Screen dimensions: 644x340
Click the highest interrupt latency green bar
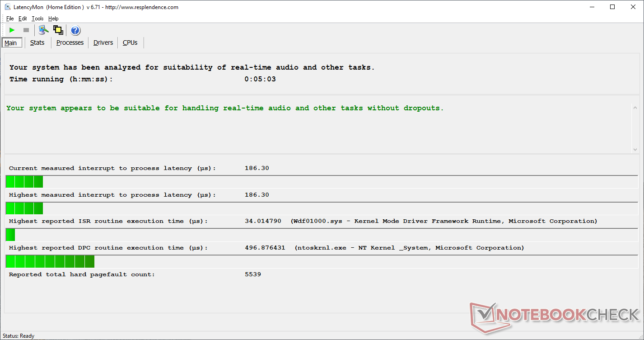(x=24, y=208)
